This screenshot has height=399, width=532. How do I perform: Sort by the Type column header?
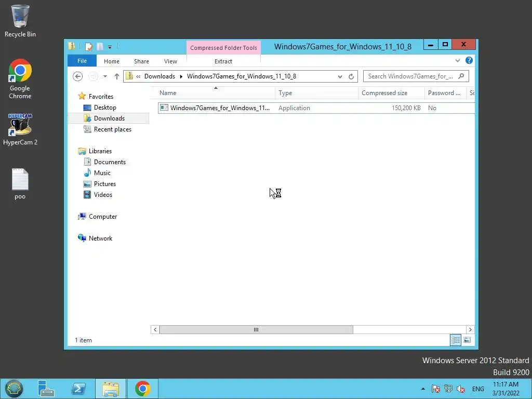(x=316, y=93)
